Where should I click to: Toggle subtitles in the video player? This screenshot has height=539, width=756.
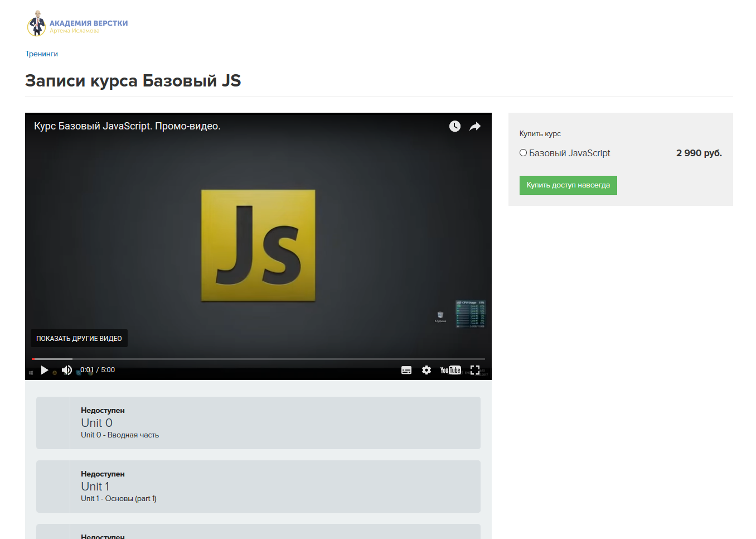406,370
